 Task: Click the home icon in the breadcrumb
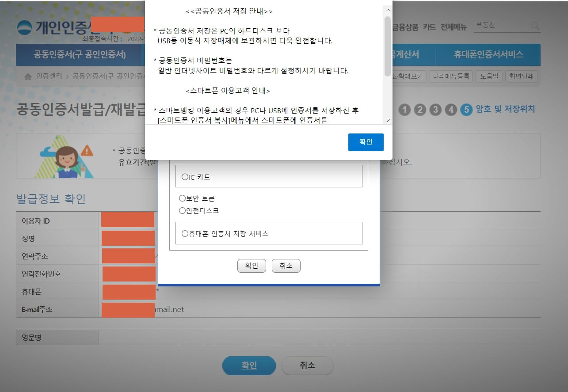[27, 76]
